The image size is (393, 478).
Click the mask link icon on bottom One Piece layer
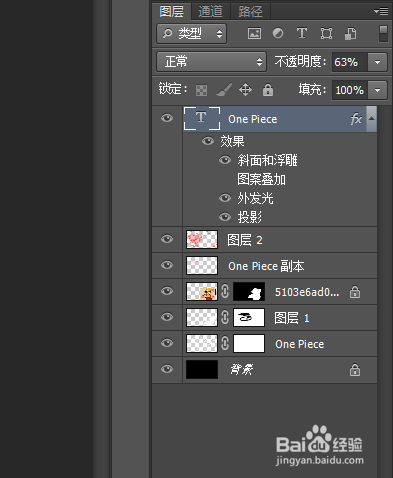[225, 343]
